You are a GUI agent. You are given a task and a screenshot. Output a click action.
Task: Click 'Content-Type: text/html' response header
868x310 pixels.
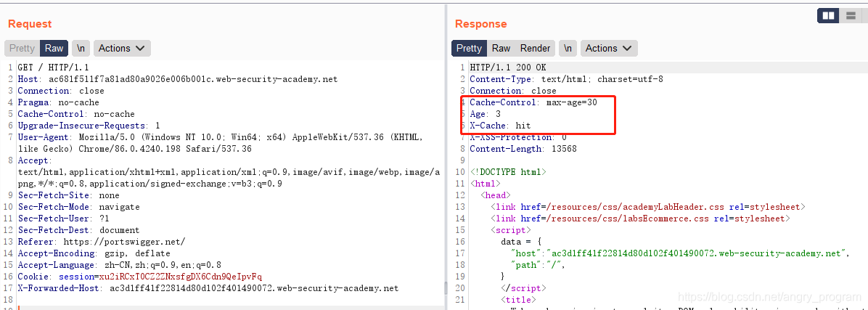coord(566,79)
